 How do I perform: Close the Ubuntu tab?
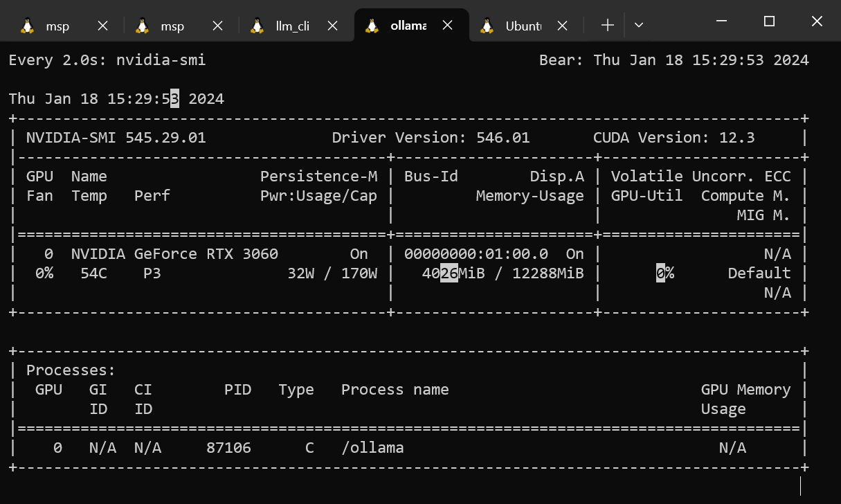(562, 26)
